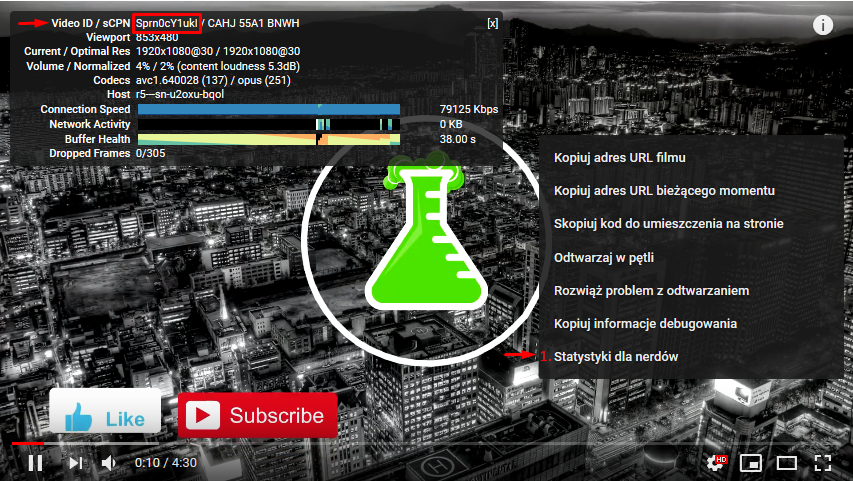Click the 0:10 / 4:30 time display
This screenshot has width=853, height=481.
(165, 463)
